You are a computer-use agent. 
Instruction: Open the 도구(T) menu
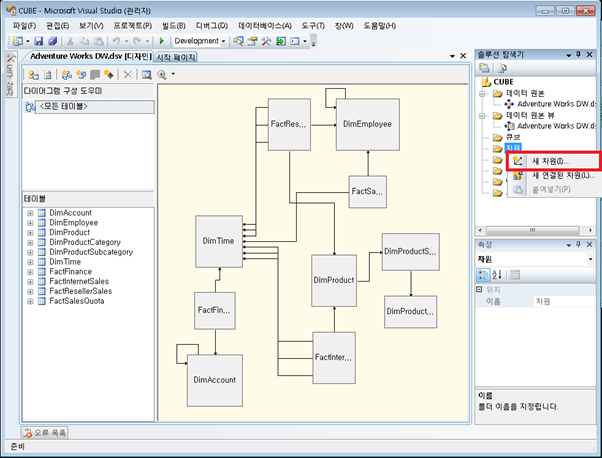(313, 26)
